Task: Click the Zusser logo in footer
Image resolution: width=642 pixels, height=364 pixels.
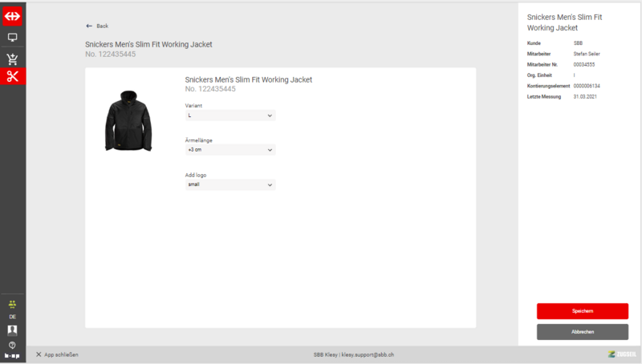Action: (622, 354)
